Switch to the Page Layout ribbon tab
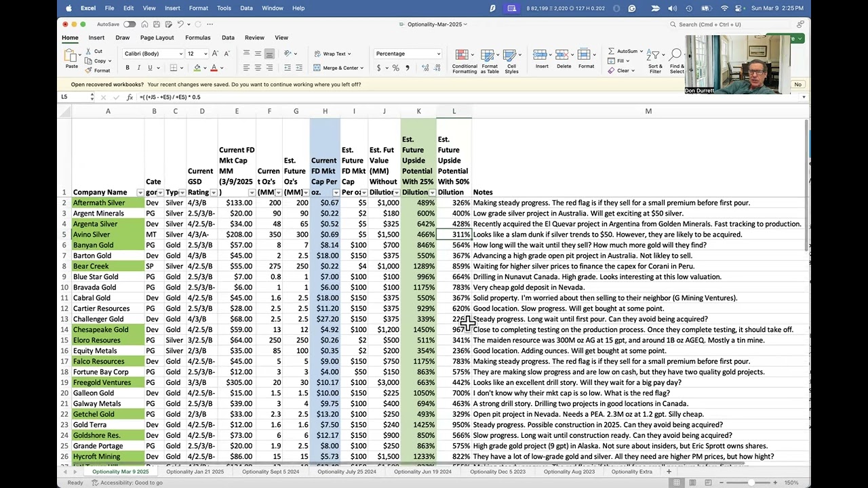 [x=157, y=38]
